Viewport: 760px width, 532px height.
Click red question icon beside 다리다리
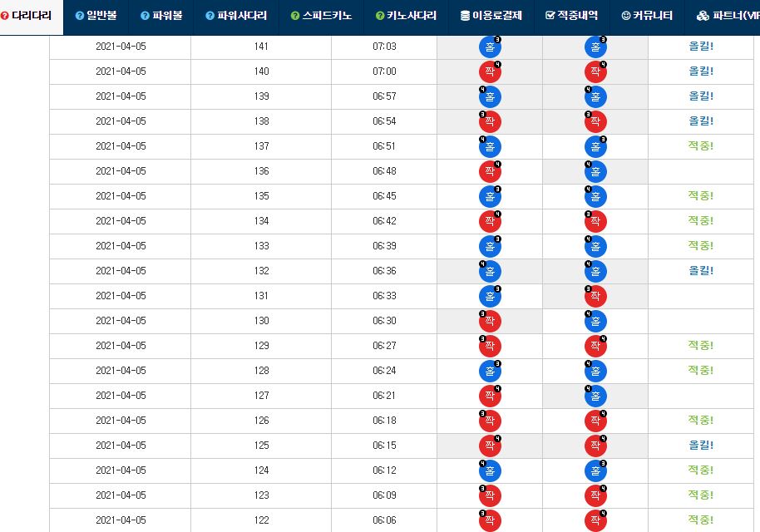point(5,16)
